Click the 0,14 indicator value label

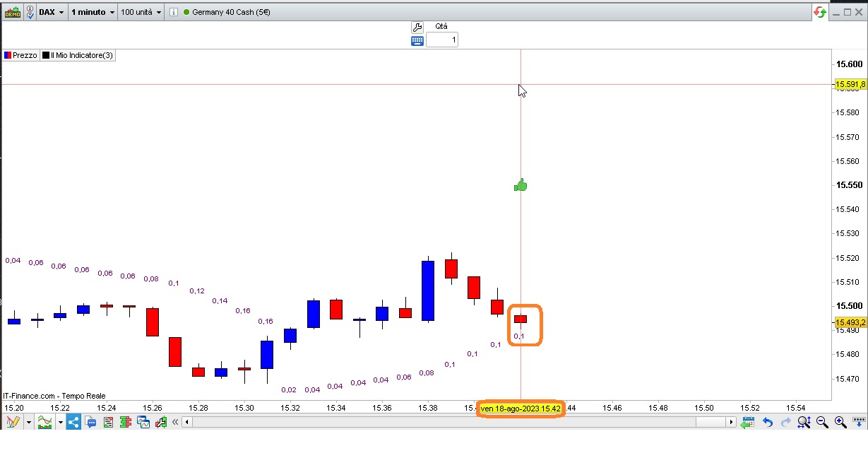click(x=220, y=300)
